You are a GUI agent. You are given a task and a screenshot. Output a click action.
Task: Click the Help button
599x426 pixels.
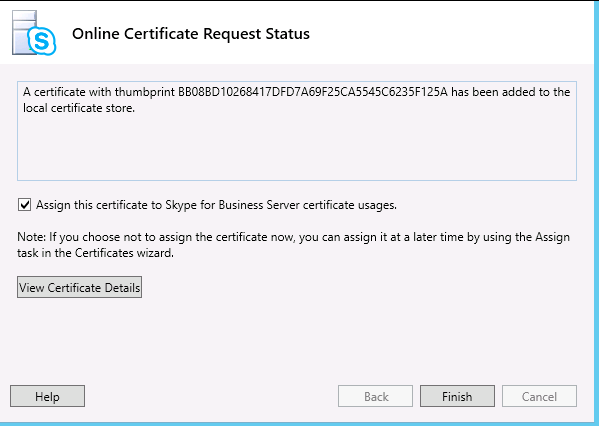pos(47,396)
